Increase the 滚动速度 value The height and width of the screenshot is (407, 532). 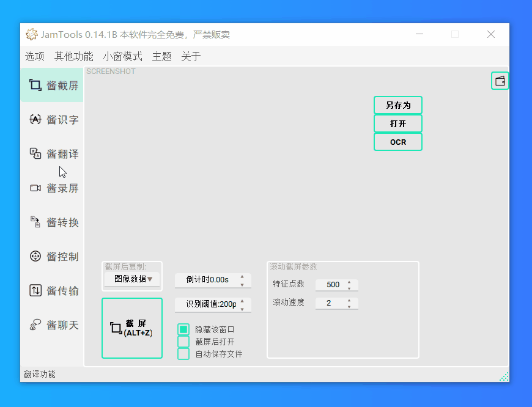click(349, 301)
